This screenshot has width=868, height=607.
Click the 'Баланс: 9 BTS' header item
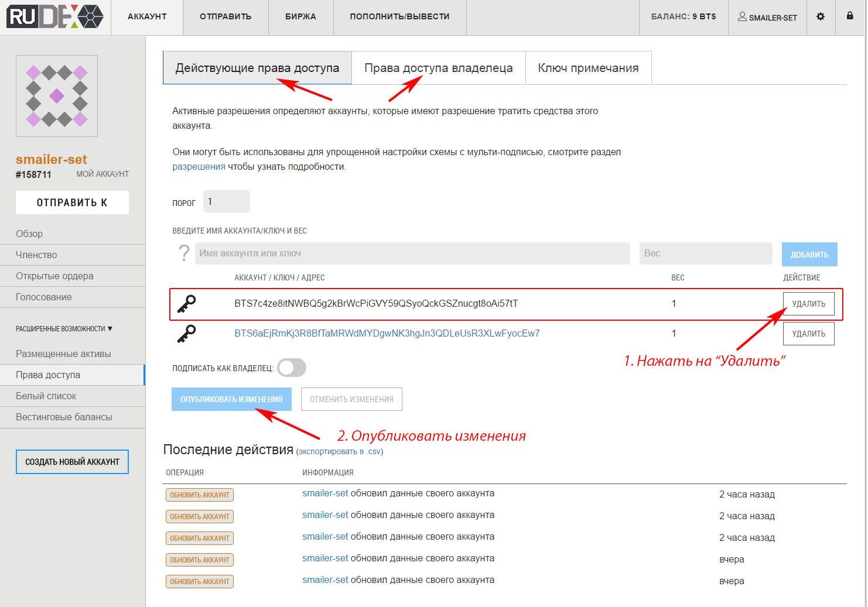pyautogui.click(x=684, y=16)
